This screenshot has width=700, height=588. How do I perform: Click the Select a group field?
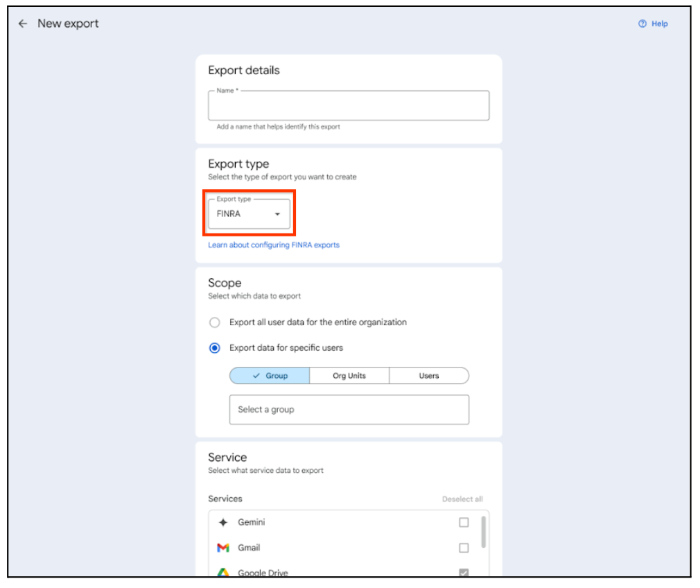[349, 409]
